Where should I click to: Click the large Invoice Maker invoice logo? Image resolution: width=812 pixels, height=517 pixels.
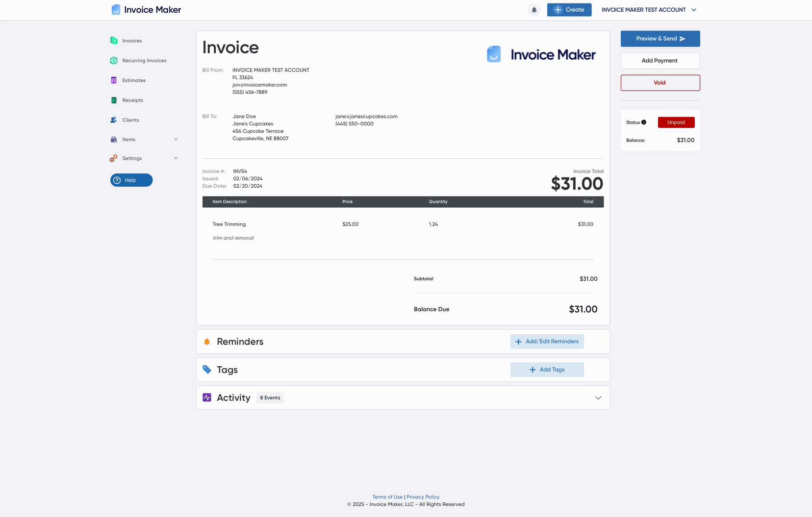(541, 54)
